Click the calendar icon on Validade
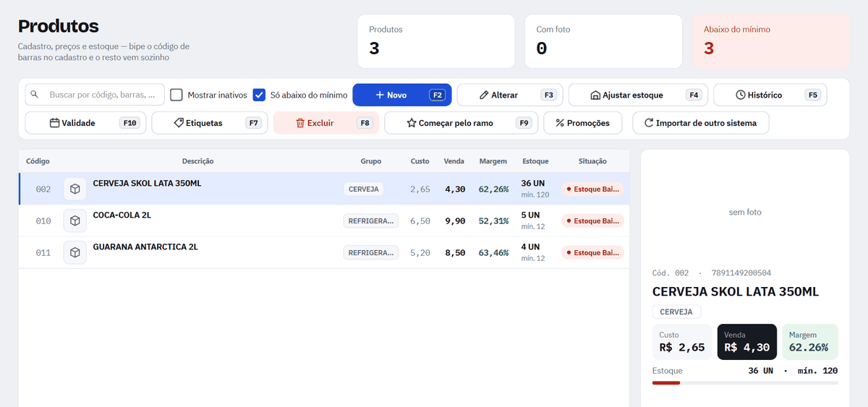Image resolution: width=868 pixels, height=407 pixels. [x=54, y=123]
